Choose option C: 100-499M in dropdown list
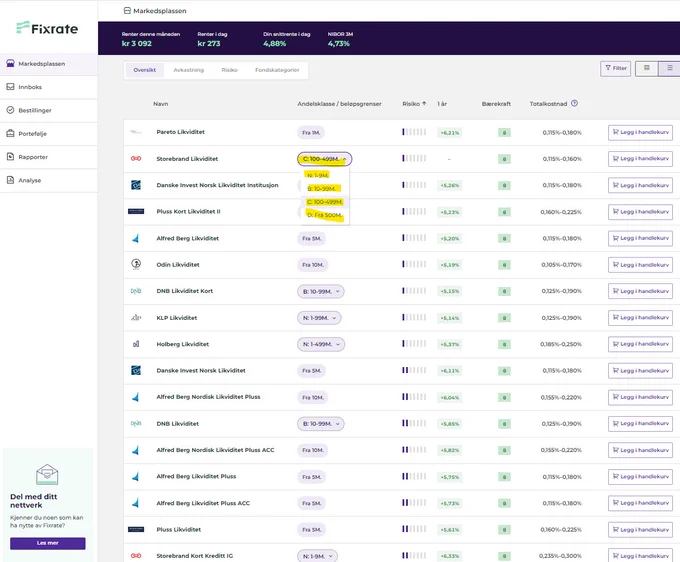 (x=325, y=202)
